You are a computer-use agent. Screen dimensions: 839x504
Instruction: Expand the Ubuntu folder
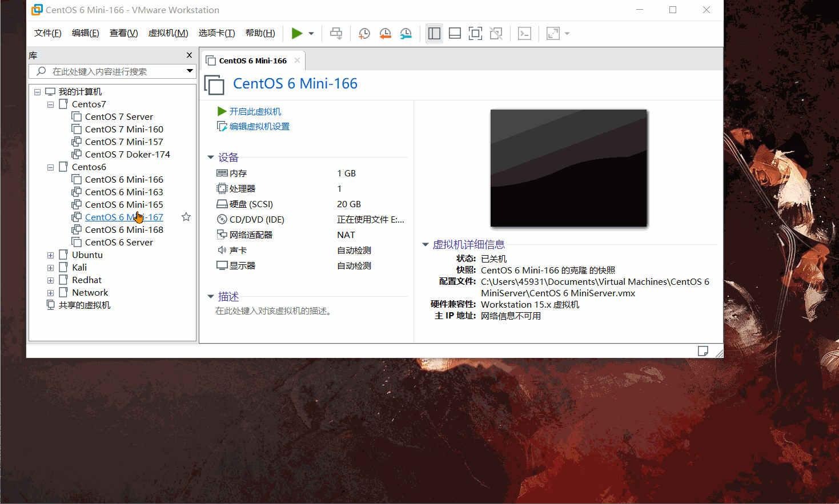click(x=50, y=255)
